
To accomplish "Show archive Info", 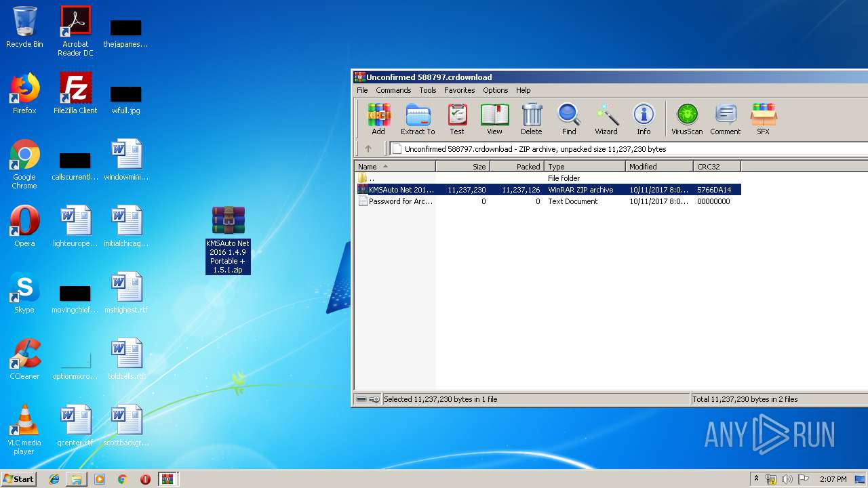I will pos(644,119).
